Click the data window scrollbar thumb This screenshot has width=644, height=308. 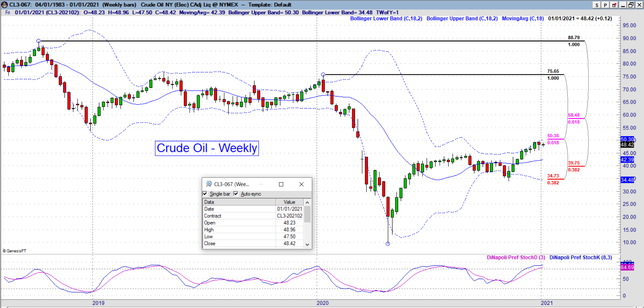click(x=307, y=214)
